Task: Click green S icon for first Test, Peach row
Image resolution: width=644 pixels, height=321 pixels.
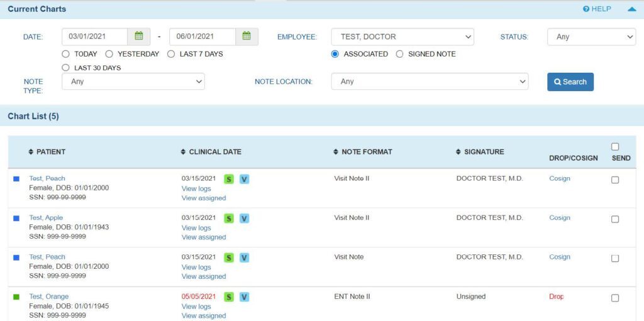Action: pyautogui.click(x=229, y=179)
